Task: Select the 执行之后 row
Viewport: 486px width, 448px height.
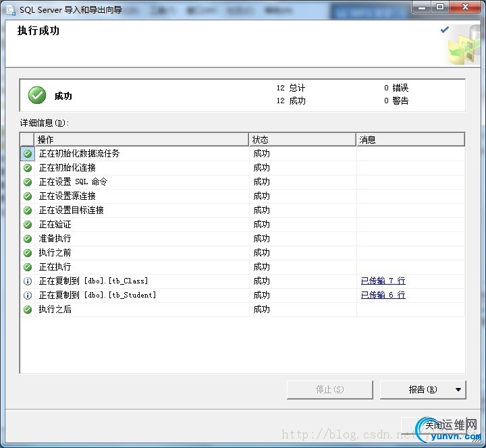Action: coord(242,309)
